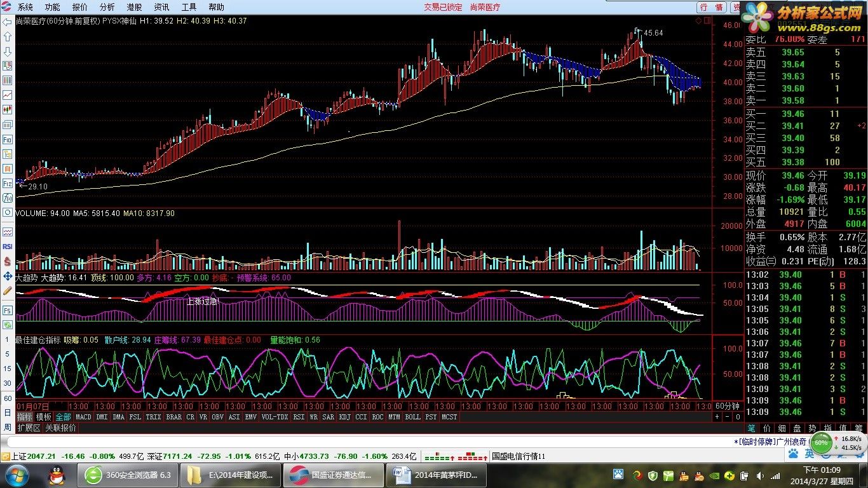
Task: Switch chart to 1-minute period
Action: [8, 340]
